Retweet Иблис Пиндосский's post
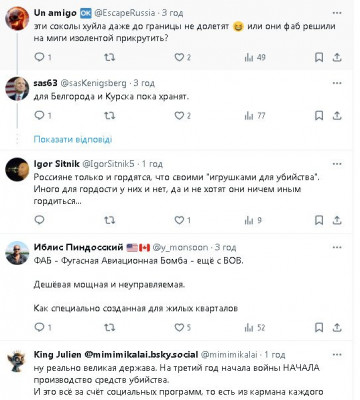 pyautogui.click(x=109, y=328)
